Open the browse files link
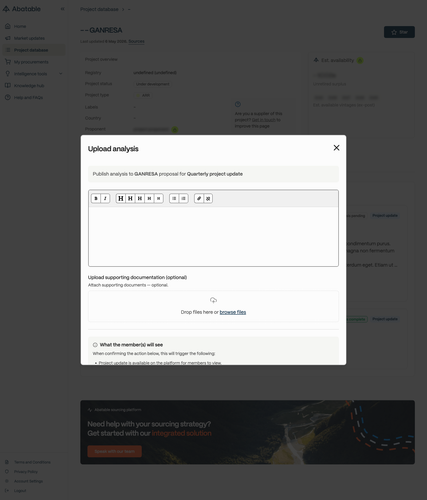 pos(233,312)
